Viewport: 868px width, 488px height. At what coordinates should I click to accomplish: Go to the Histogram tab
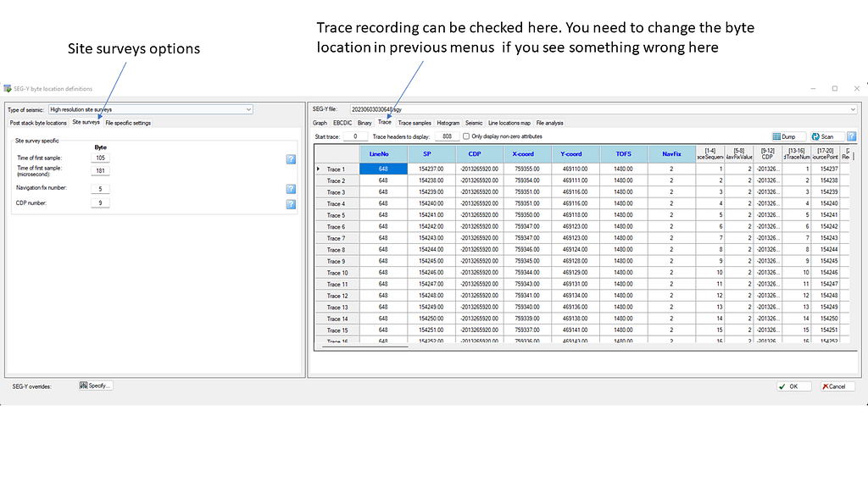[x=448, y=123]
